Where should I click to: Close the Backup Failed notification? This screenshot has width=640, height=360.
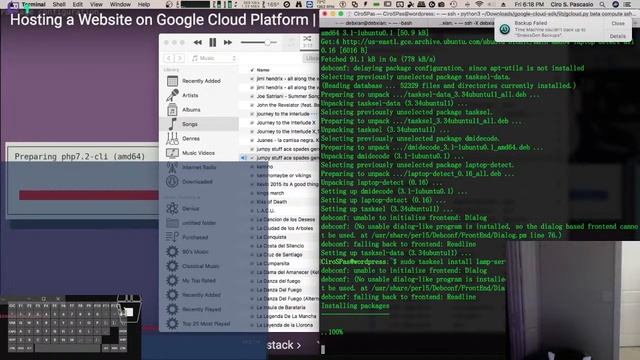coord(618,24)
